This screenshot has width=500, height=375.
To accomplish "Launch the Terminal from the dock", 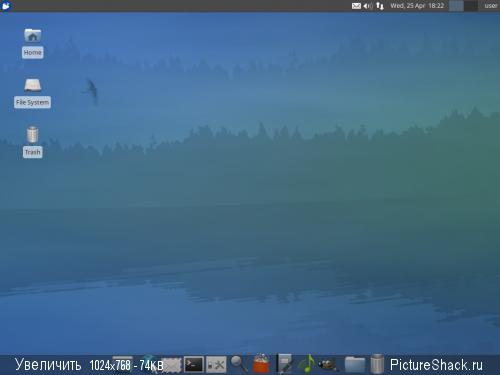I will point(194,365).
